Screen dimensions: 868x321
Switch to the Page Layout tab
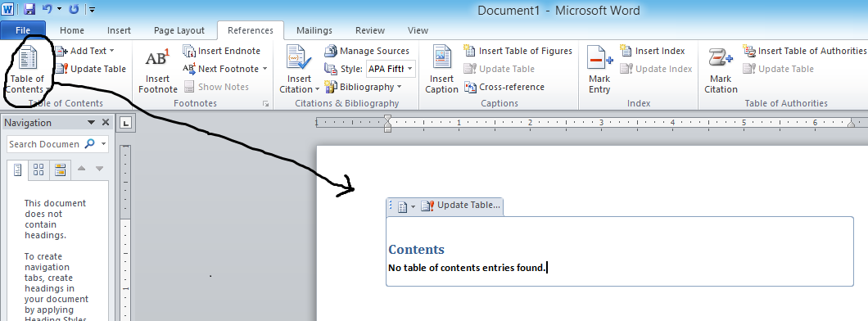[x=179, y=30]
